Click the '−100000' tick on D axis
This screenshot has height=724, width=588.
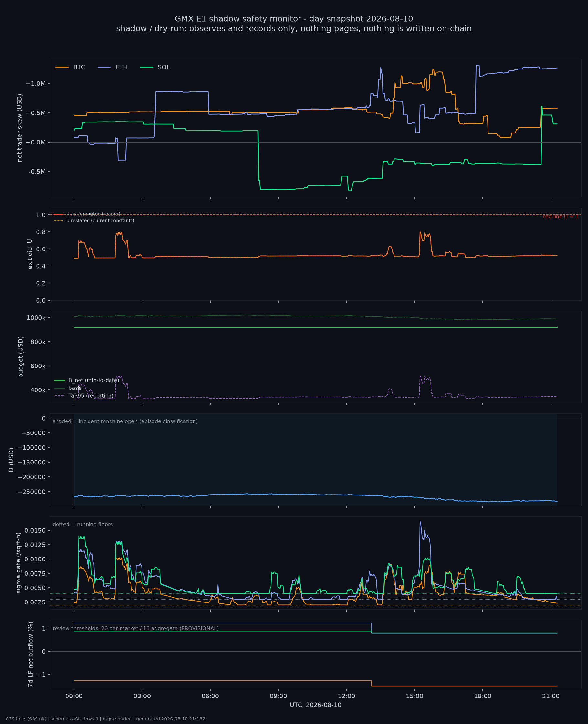click(32, 448)
